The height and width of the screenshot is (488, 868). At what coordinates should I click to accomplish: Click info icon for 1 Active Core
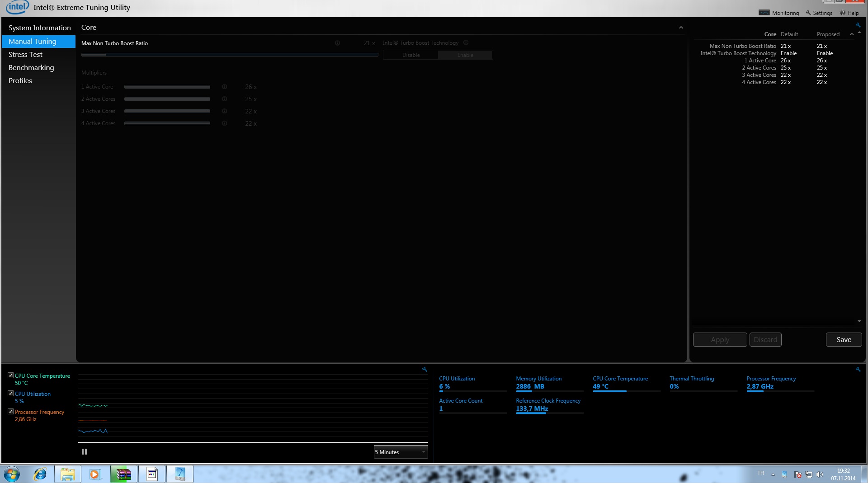point(224,87)
